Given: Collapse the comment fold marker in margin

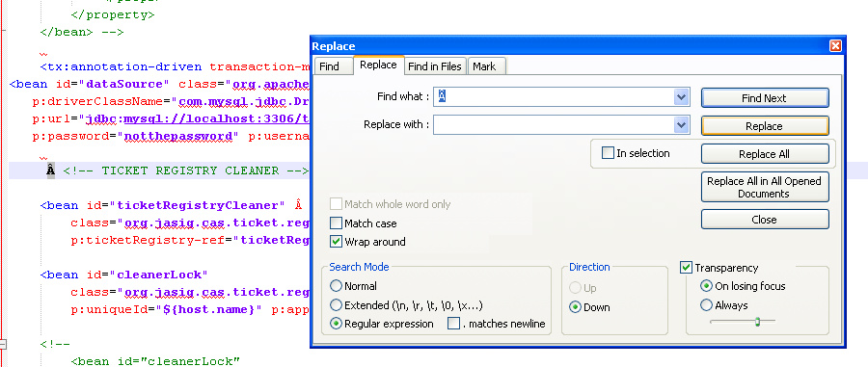Looking at the screenshot, I should pos(3,344).
